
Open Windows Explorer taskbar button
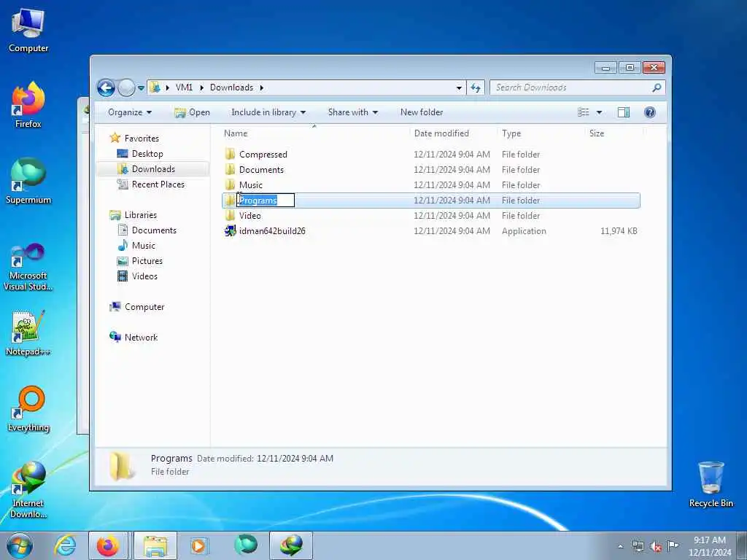[x=155, y=545]
